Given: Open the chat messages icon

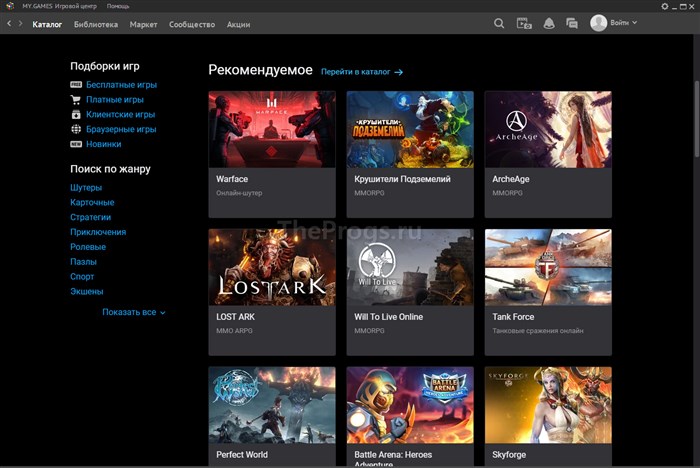Looking at the screenshot, I should [x=572, y=23].
